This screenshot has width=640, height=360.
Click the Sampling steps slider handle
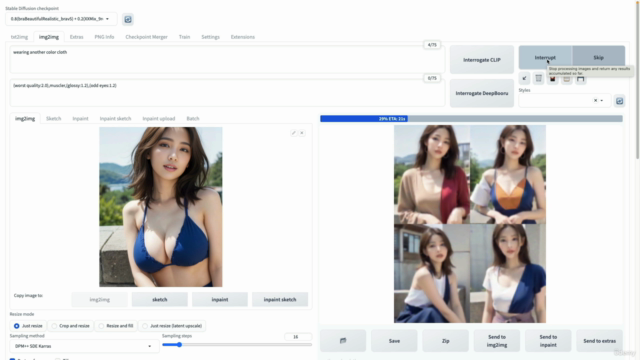click(179, 344)
